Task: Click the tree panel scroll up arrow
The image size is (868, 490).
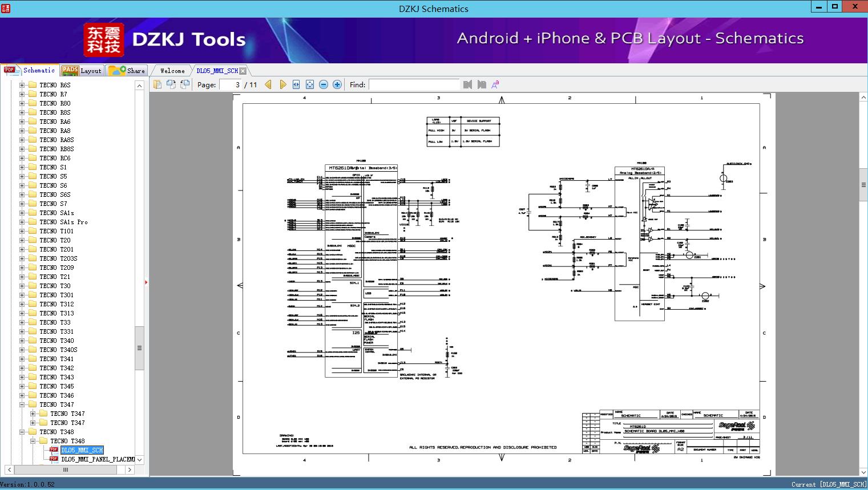Action: [x=139, y=85]
